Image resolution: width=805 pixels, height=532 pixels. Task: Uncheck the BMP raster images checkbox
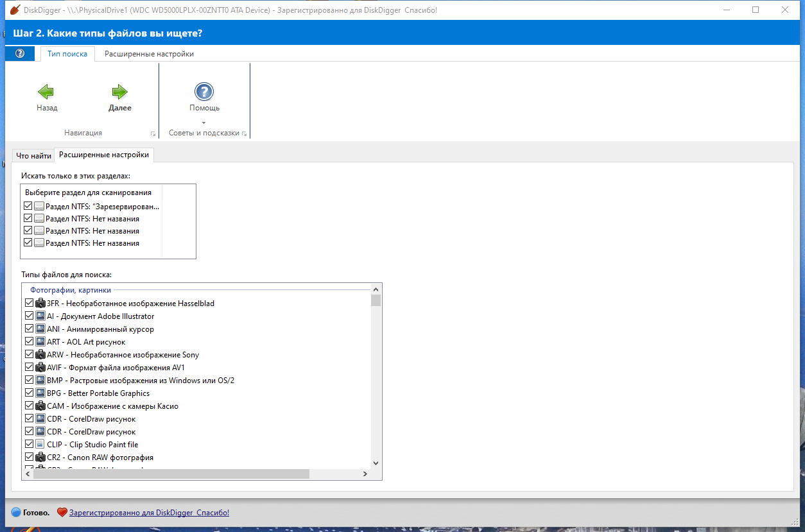[x=29, y=380]
